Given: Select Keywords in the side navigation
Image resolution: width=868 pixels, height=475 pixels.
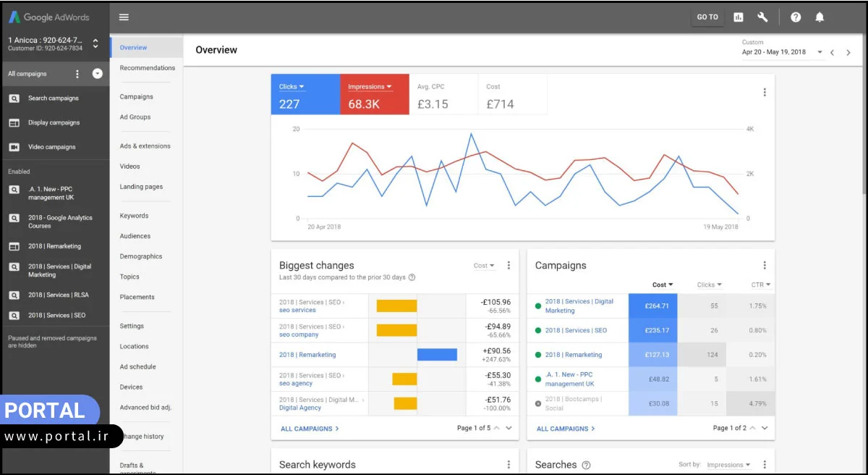Looking at the screenshot, I should (134, 216).
